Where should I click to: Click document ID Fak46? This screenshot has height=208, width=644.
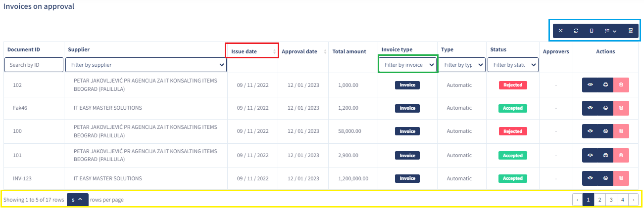tap(20, 108)
